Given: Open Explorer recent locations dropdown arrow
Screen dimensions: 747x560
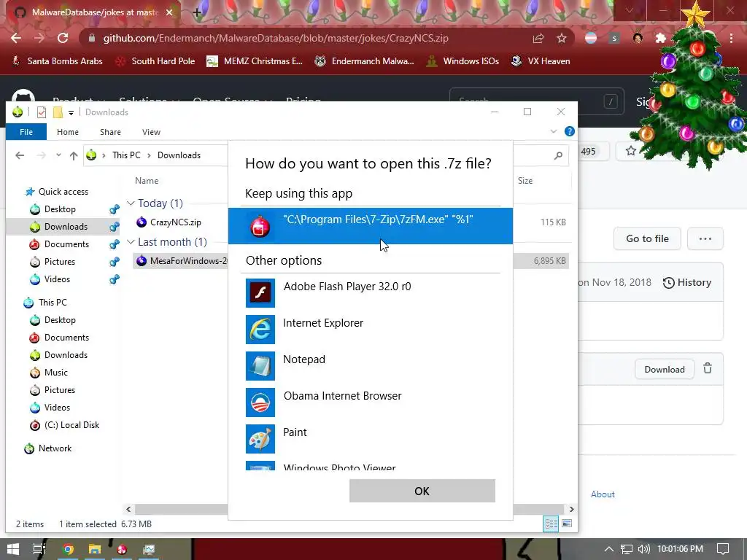Looking at the screenshot, I should point(58,155).
